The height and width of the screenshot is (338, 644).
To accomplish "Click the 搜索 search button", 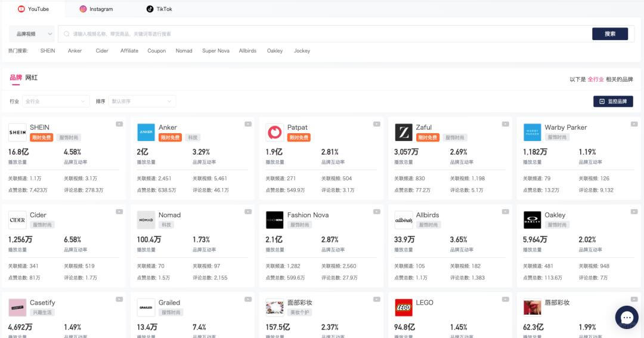I will (x=610, y=33).
